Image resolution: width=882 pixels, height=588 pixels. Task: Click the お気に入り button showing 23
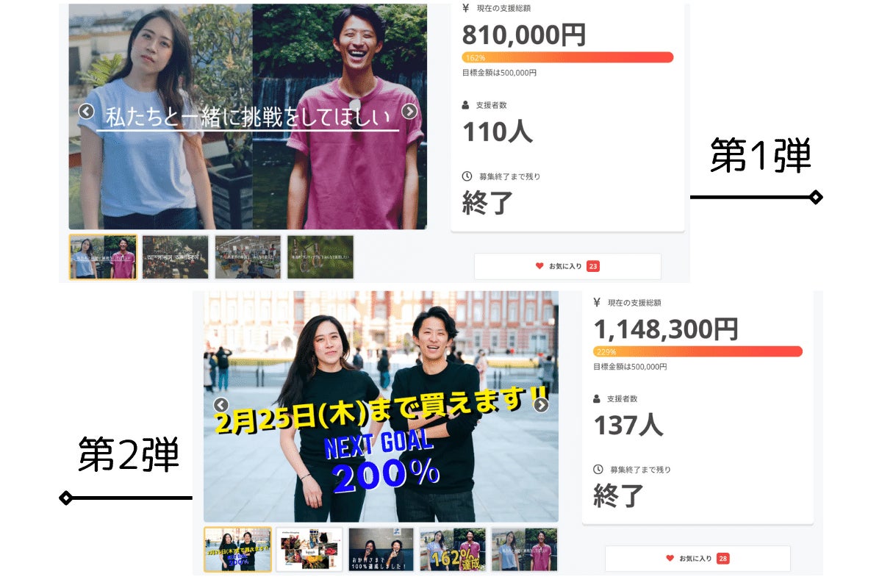coord(567,266)
